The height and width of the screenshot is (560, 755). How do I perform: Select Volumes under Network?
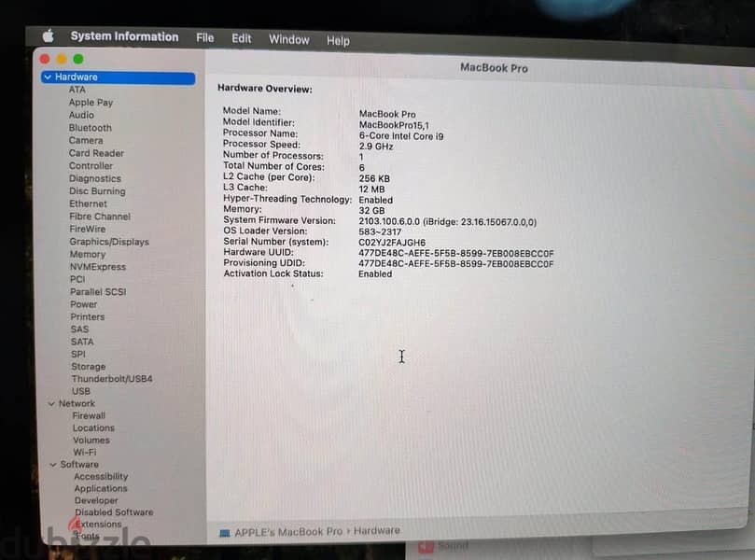[91, 441]
